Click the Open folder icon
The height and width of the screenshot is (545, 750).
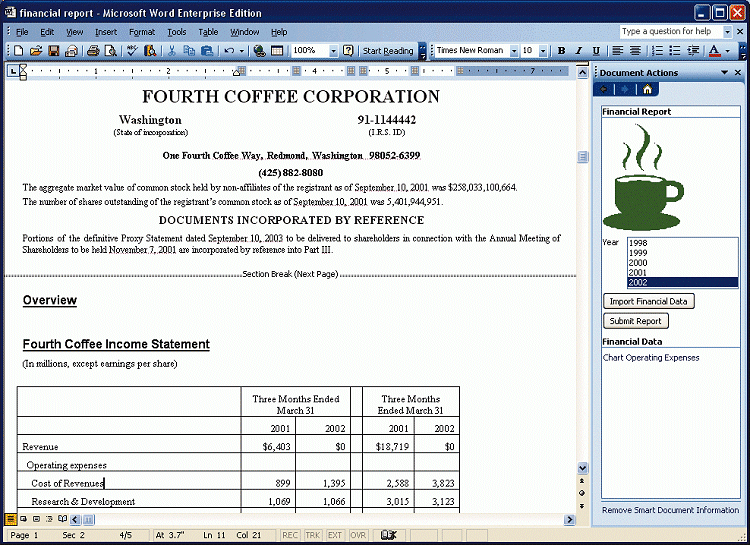(36, 51)
